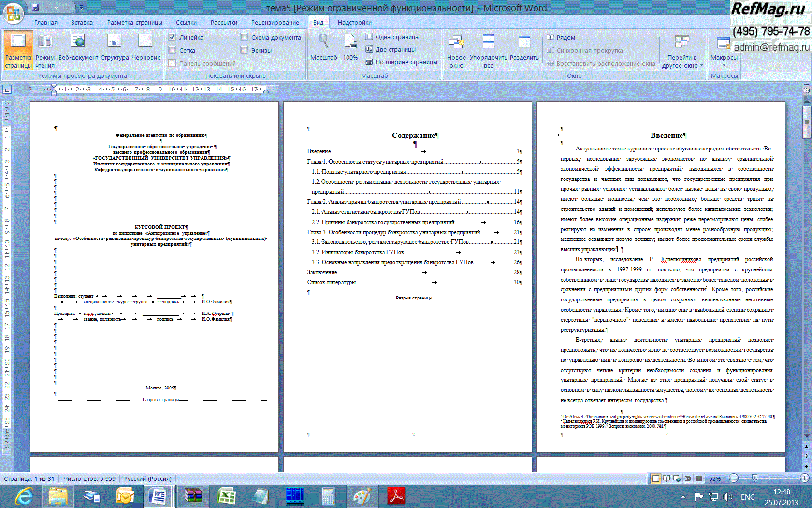Click По ширине страницы button
This screenshot has height=508, width=812.
(x=401, y=62)
